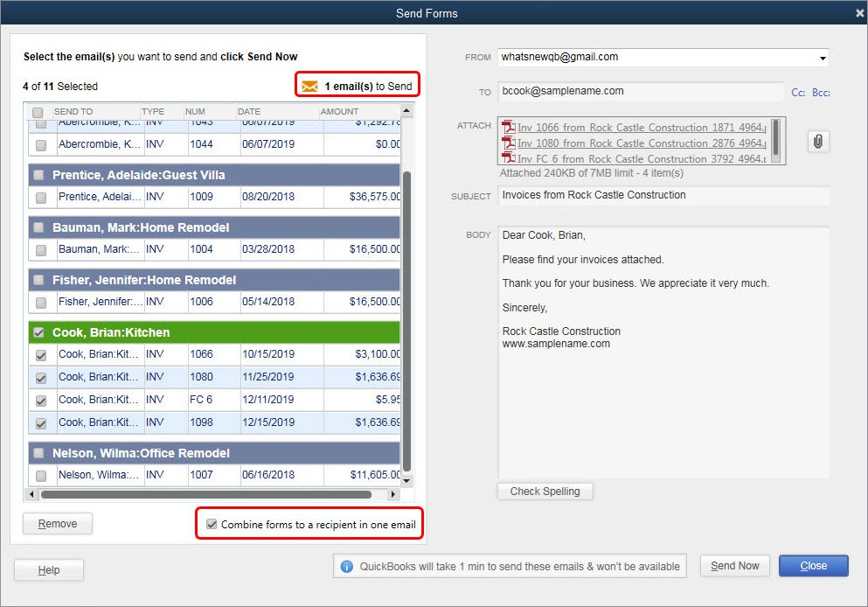
Task: Uncheck Combine forms to a recipient checkbox
Action: point(212,525)
